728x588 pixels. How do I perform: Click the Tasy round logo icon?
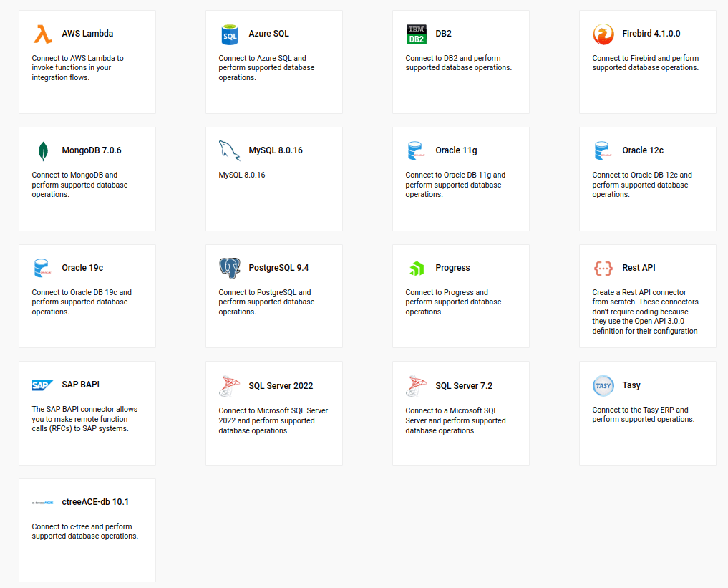tap(603, 385)
